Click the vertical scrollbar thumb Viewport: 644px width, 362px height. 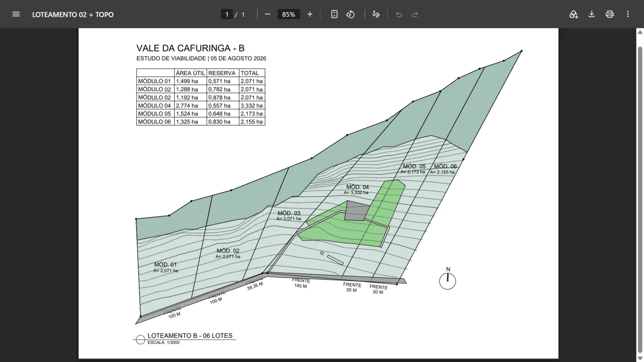(x=640, y=199)
